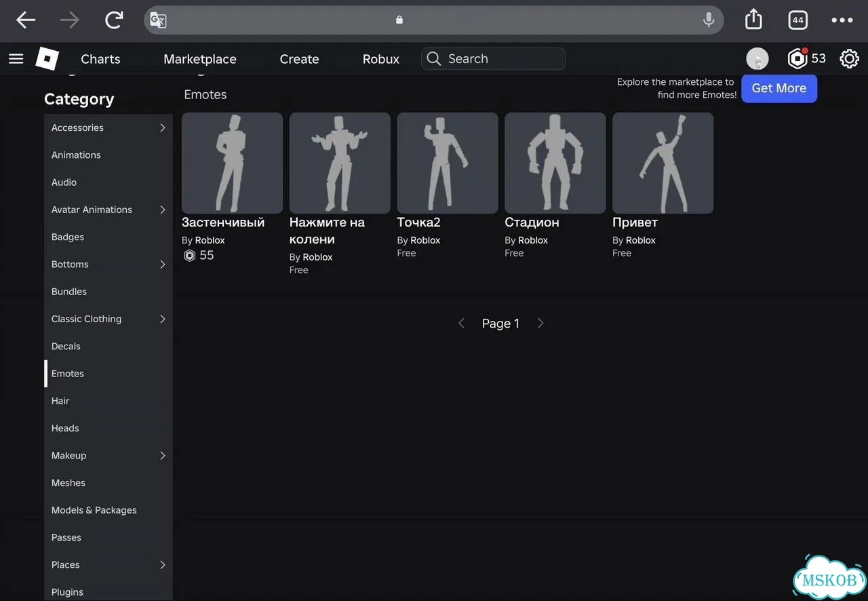Click Roblox creator link under Точка2

point(425,240)
